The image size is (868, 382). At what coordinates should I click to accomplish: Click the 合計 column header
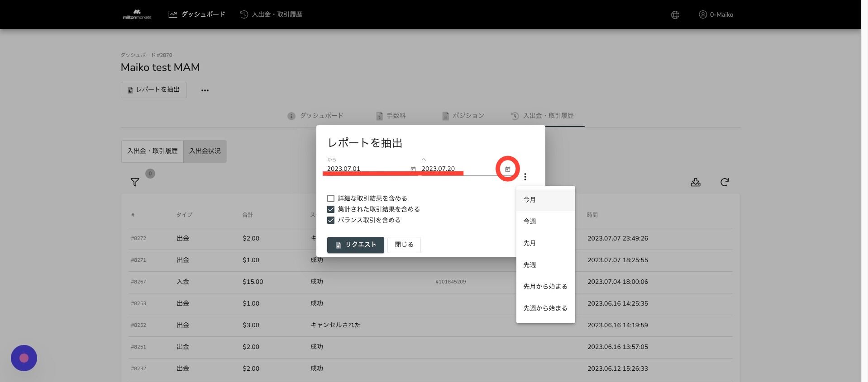[248, 215]
